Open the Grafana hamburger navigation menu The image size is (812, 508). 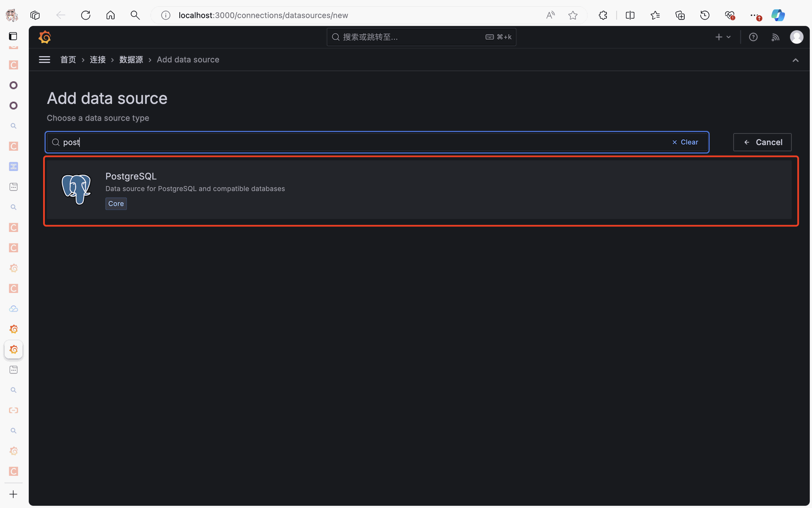pyautogui.click(x=44, y=60)
